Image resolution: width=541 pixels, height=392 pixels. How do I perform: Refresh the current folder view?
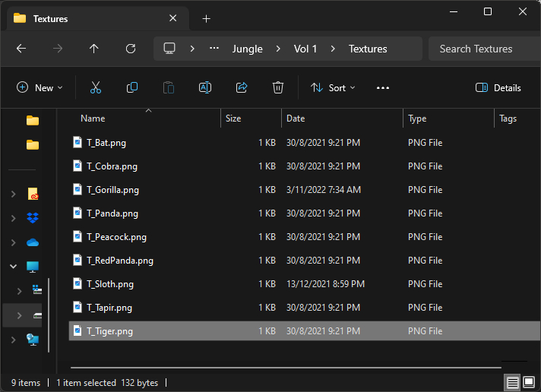130,49
